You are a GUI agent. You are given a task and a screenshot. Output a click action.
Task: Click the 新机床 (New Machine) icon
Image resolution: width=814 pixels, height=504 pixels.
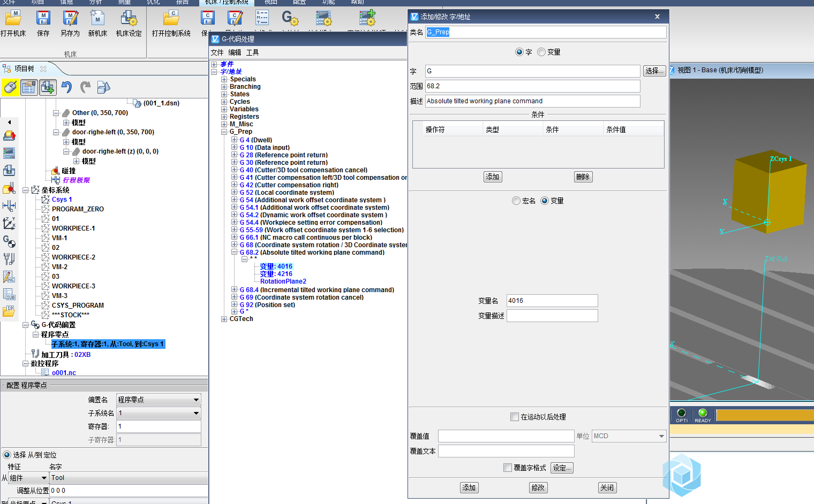tap(97, 18)
